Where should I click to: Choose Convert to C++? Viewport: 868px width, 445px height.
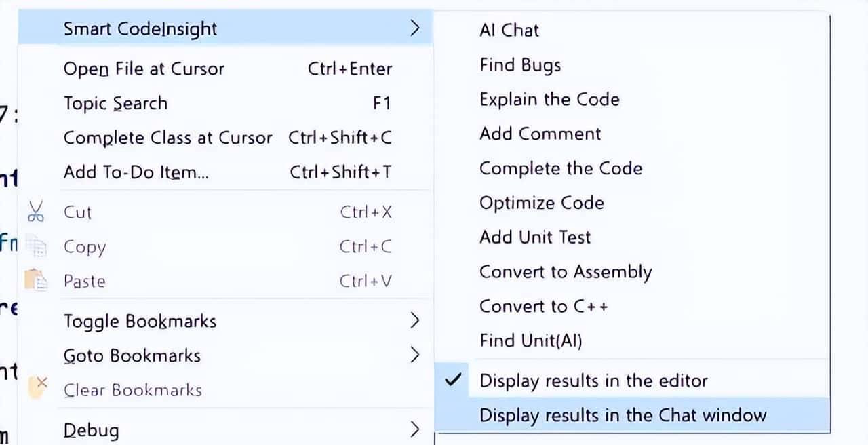[x=543, y=306]
